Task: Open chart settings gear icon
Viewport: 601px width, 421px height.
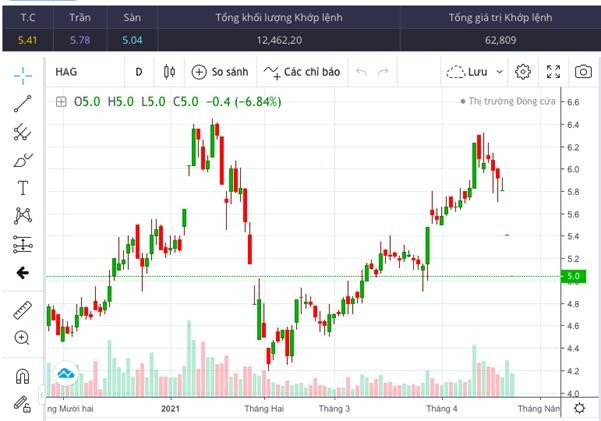Action: tap(522, 72)
